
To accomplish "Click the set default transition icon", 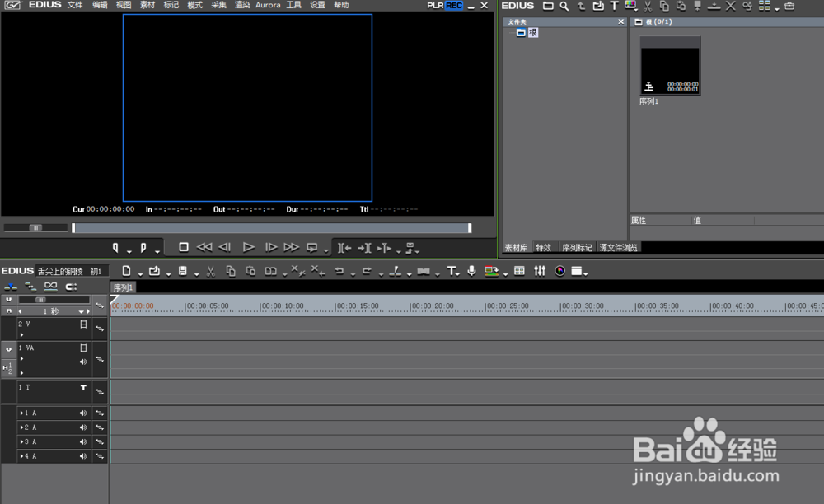I will tap(424, 271).
